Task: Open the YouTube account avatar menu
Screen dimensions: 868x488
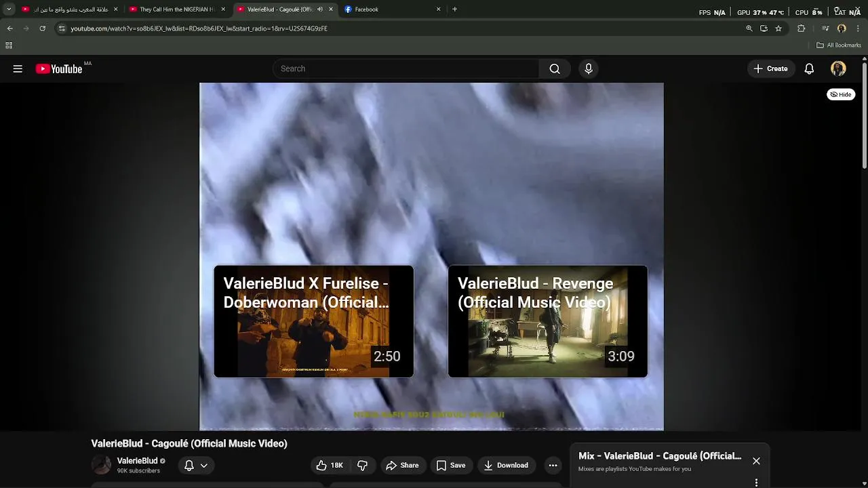Action: pos(838,68)
